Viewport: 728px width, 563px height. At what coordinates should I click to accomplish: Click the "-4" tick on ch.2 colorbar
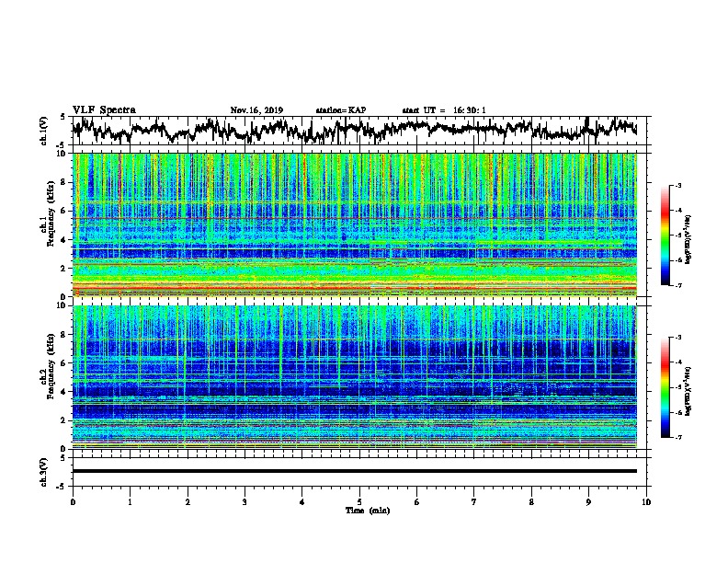click(x=677, y=362)
